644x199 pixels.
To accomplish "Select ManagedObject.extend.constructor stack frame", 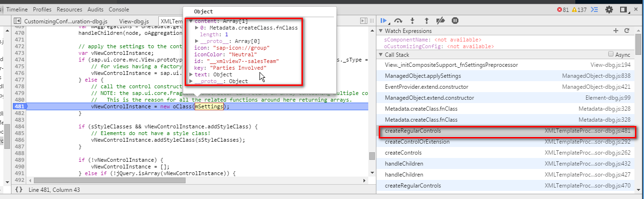I will tap(506, 98).
